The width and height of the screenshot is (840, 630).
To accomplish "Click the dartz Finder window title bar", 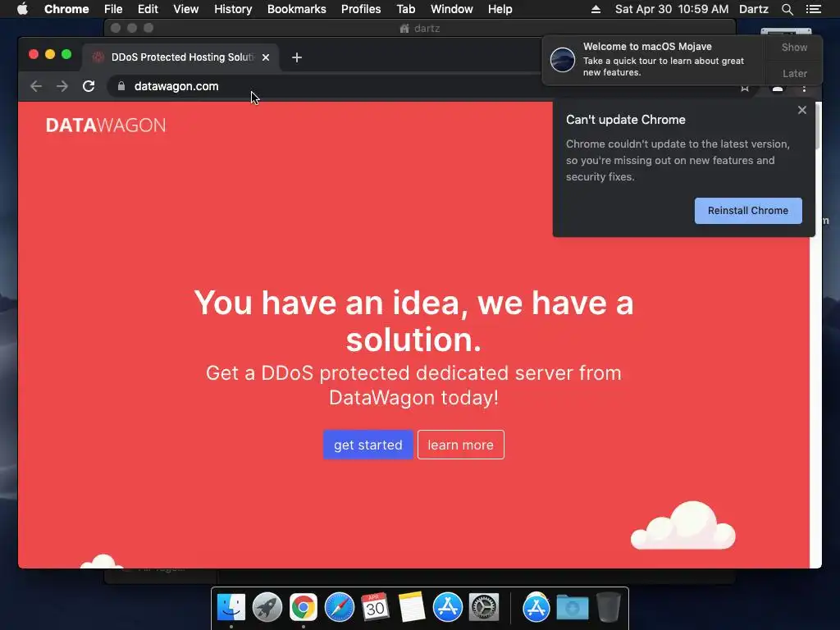I will point(420,28).
